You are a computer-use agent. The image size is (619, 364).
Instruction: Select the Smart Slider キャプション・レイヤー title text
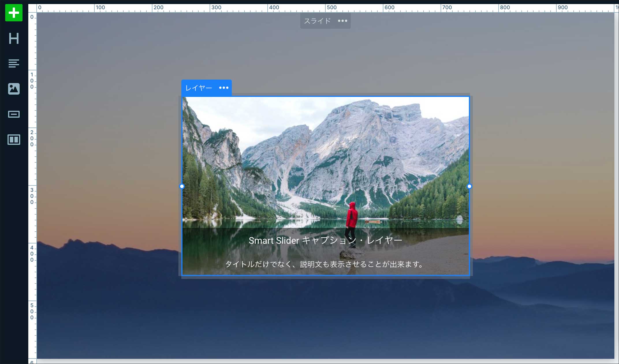(325, 240)
